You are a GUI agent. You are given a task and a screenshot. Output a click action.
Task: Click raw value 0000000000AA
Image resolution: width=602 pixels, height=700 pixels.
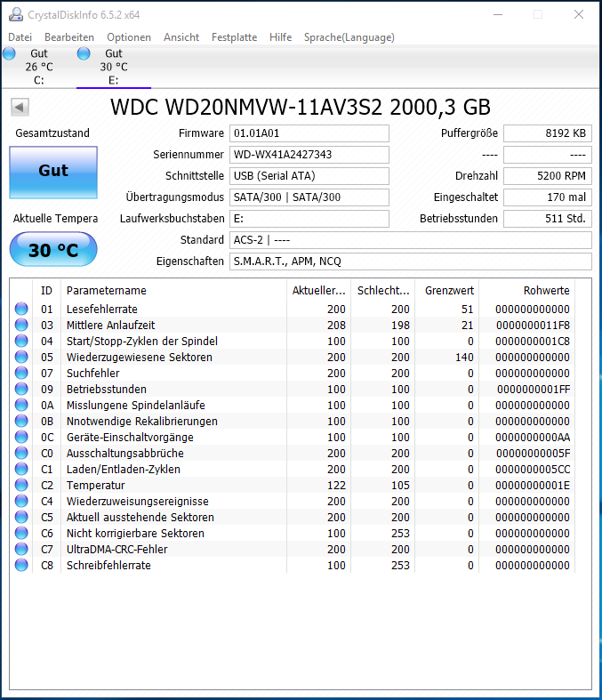pyautogui.click(x=533, y=438)
